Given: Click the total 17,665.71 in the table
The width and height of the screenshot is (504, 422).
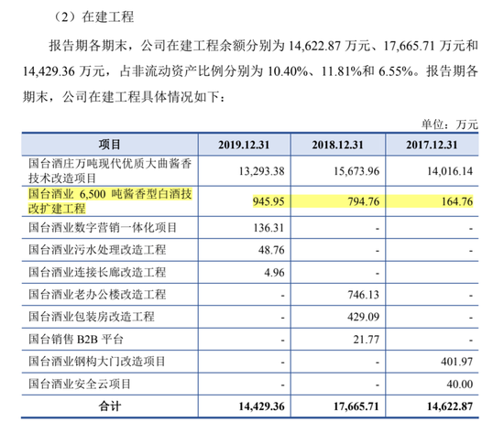Looking at the screenshot, I should [x=356, y=406].
